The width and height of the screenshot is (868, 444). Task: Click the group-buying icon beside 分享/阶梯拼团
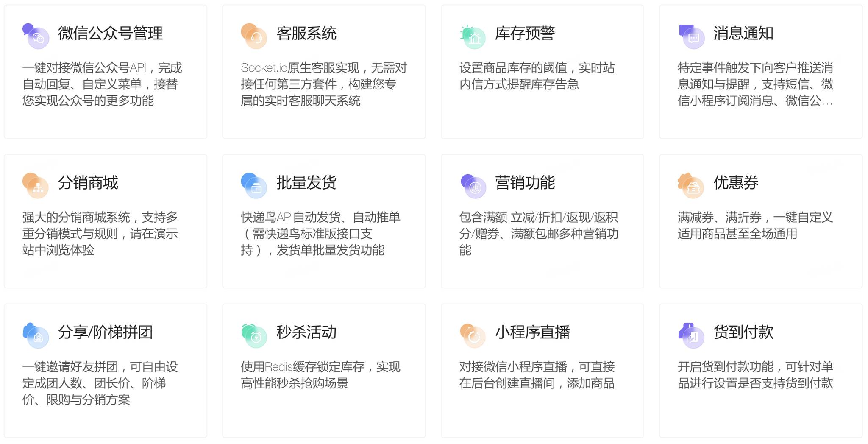(x=36, y=335)
